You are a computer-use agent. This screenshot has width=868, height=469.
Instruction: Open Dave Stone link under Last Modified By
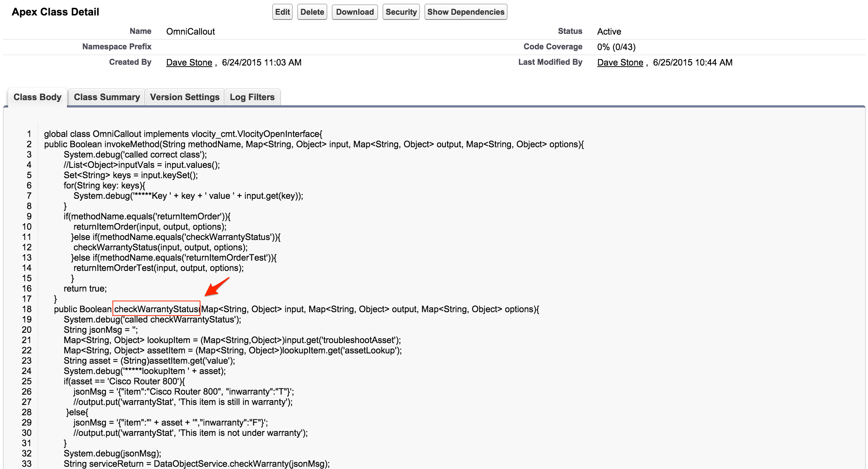620,63
